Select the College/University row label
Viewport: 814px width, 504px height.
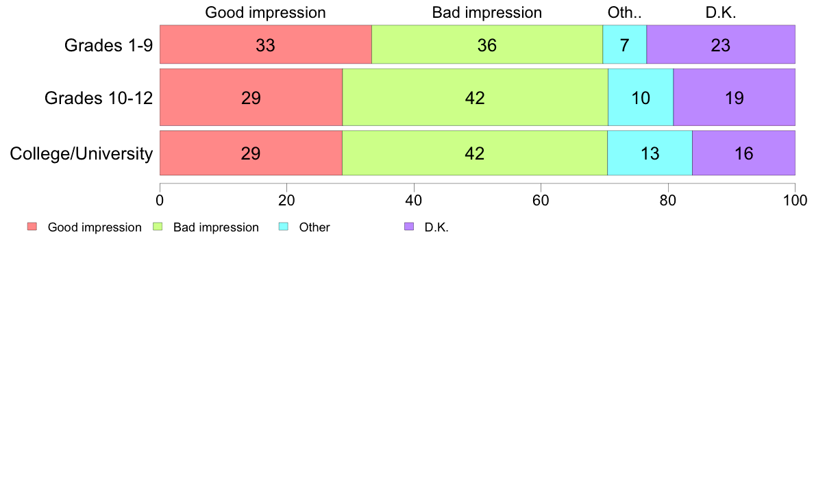(82, 153)
